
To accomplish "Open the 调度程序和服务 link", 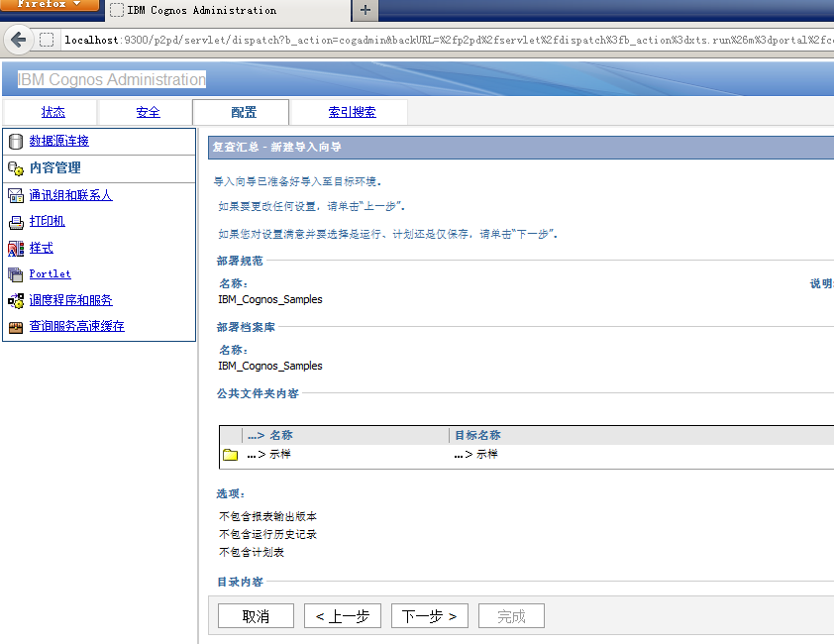I will (70, 300).
